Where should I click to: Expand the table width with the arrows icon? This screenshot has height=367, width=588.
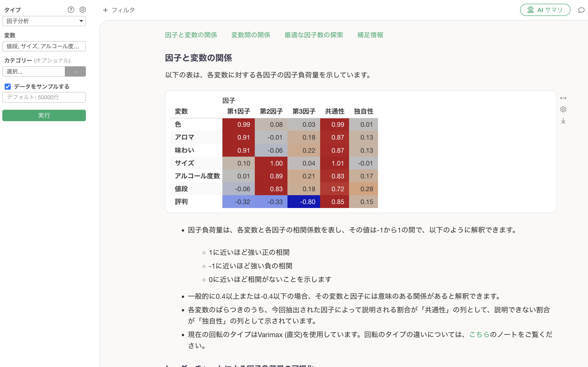[563, 98]
